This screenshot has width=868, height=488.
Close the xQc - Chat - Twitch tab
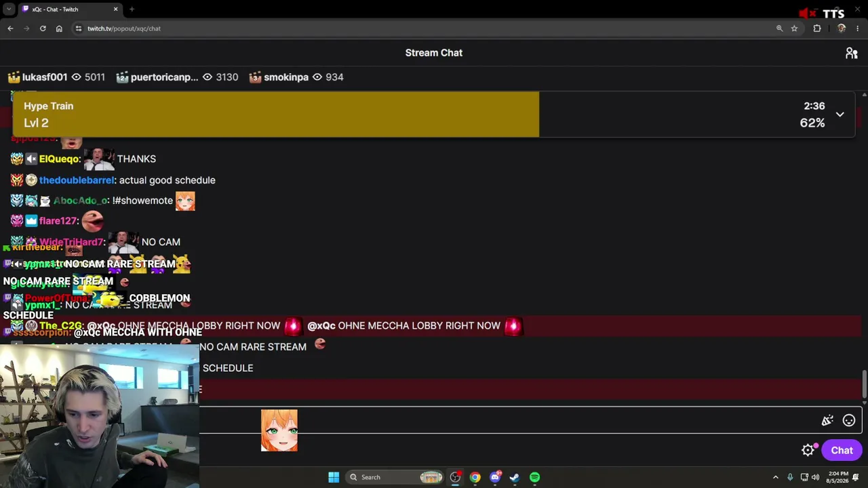click(x=115, y=9)
